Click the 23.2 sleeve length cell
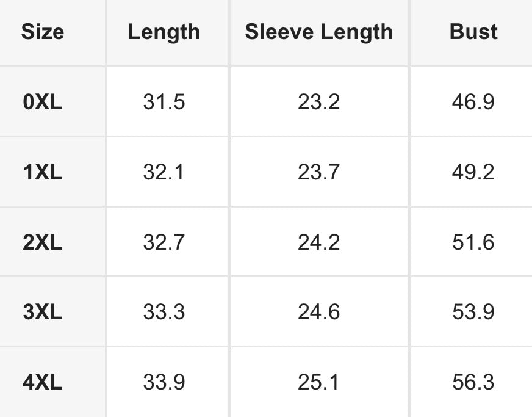Screen dimensions: 532x417 (x=319, y=102)
